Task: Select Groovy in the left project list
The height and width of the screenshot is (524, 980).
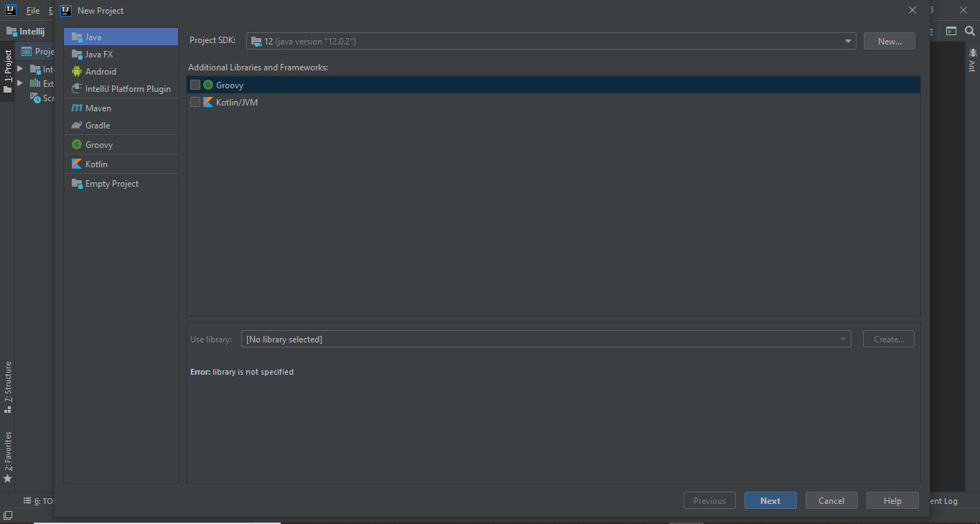Action: click(121, 144)
